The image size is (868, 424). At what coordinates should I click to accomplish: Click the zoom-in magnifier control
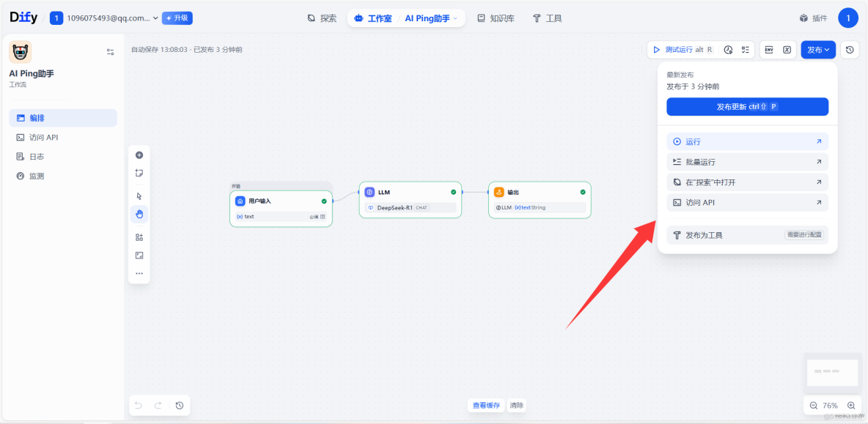851,405
